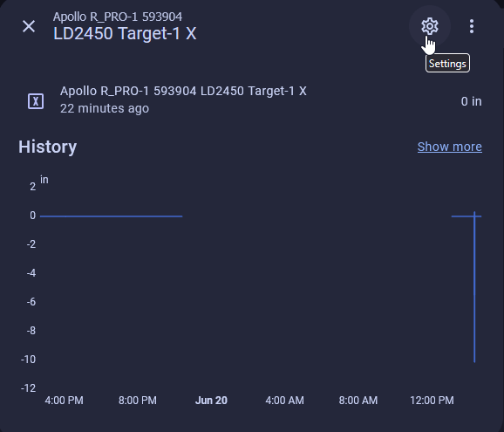504x432 pixels.
Task: Click the History section heading
Action: click(48, 147)
